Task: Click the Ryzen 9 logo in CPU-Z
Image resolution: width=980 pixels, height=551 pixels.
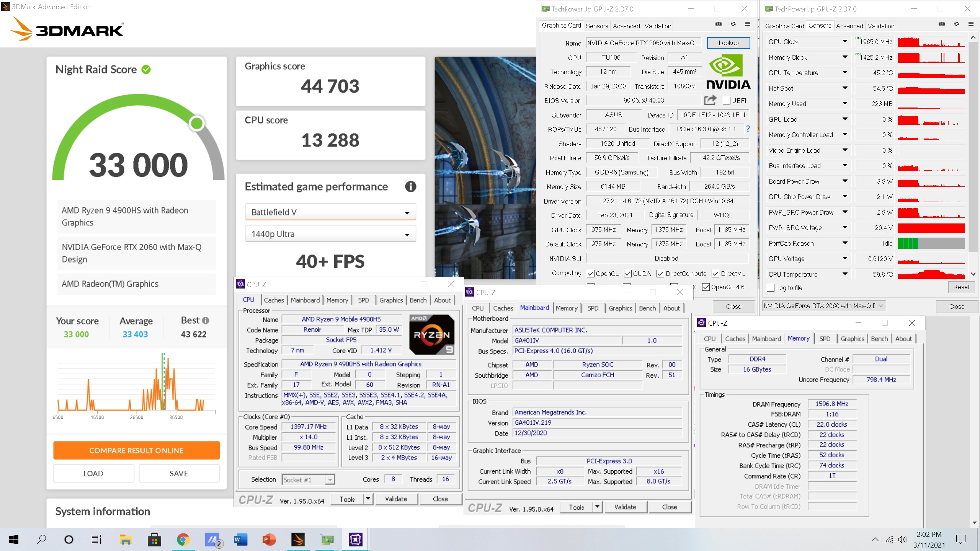Action: point(432,334)
